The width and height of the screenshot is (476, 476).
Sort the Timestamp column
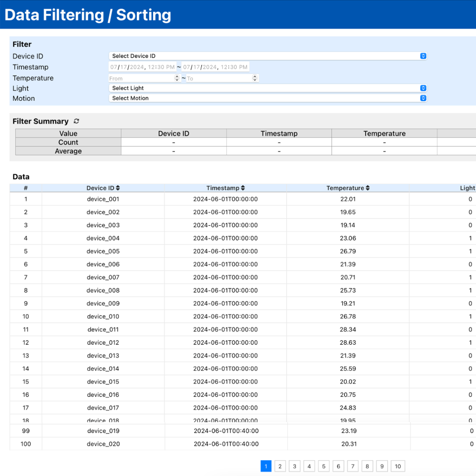(x=242, y=188)
